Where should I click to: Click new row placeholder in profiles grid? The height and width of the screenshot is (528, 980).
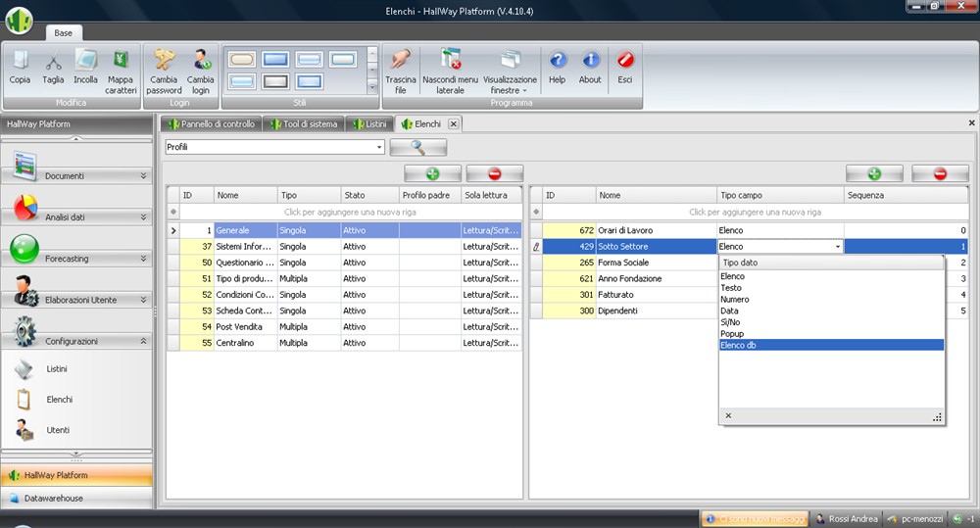(x=350, y=213)
